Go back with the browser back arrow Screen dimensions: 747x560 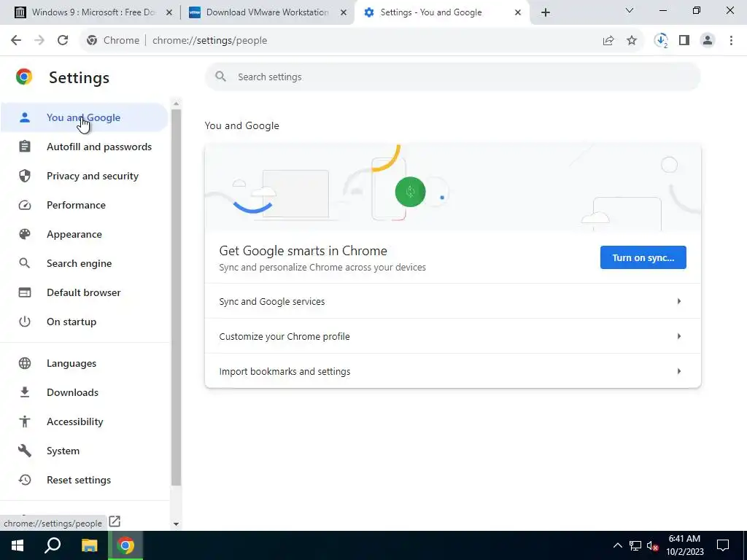tap(16, 41)
